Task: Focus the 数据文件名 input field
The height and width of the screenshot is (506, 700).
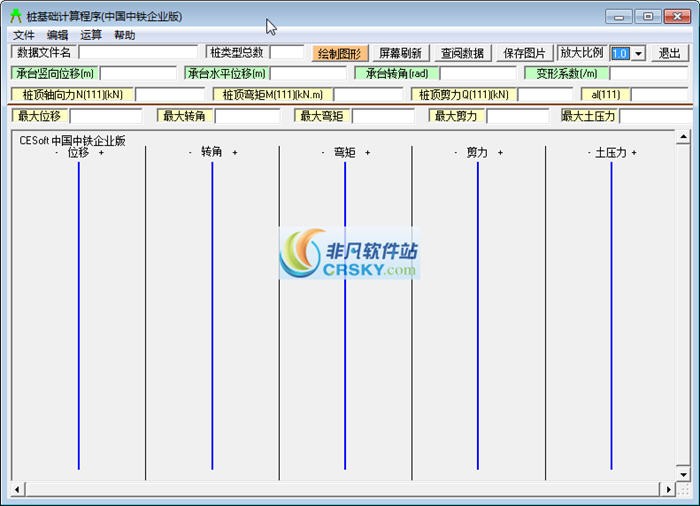Action: click(x=138, y=52)
